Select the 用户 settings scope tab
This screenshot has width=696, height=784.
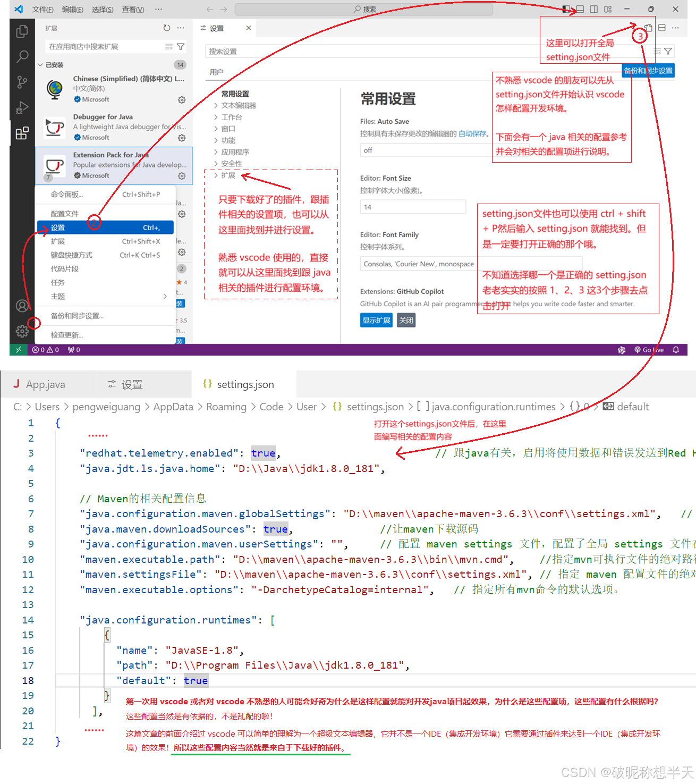(x=216, y=72)
